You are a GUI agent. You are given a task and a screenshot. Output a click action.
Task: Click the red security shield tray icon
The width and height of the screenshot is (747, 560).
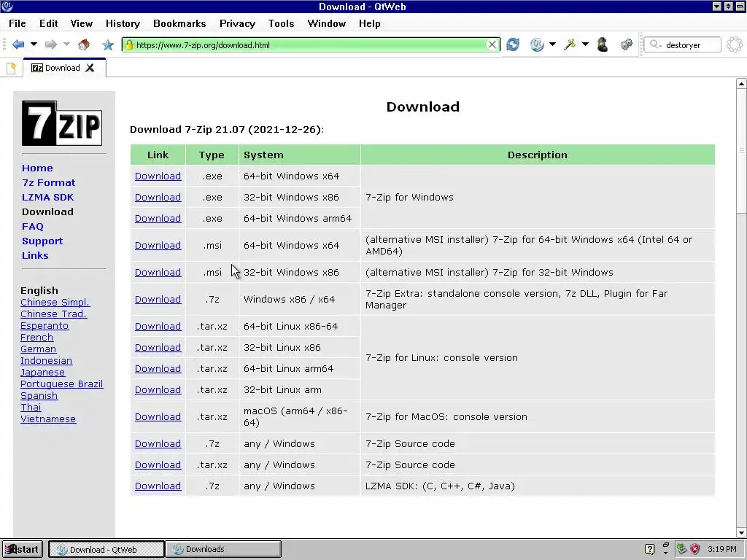click(x=695, y=549)
